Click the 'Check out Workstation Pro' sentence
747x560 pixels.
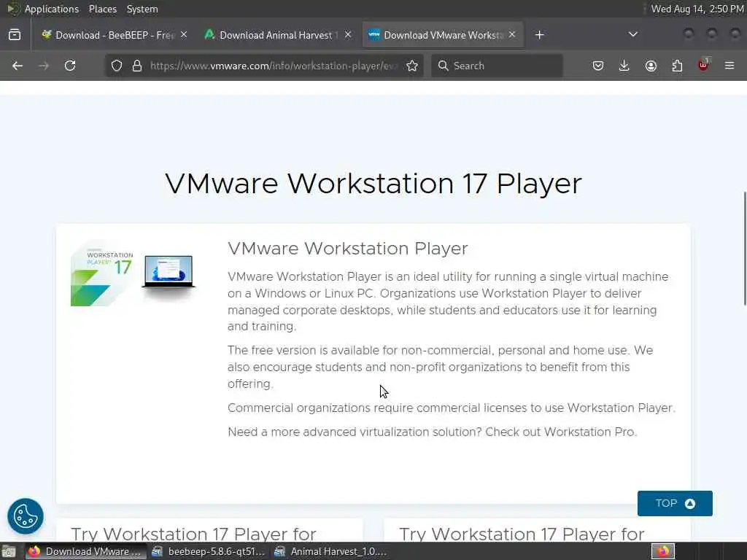click(561, 432)
